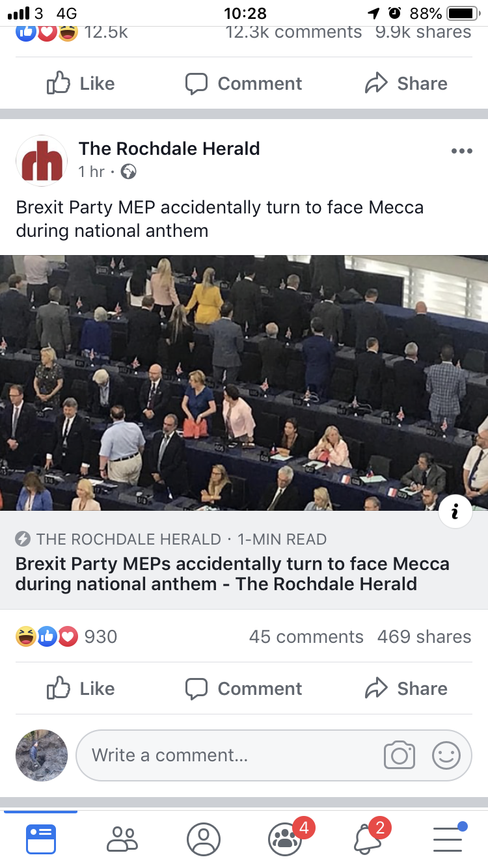Share the top post above
The width and height of the screenshot is (488, 868).
pos(407,83)
